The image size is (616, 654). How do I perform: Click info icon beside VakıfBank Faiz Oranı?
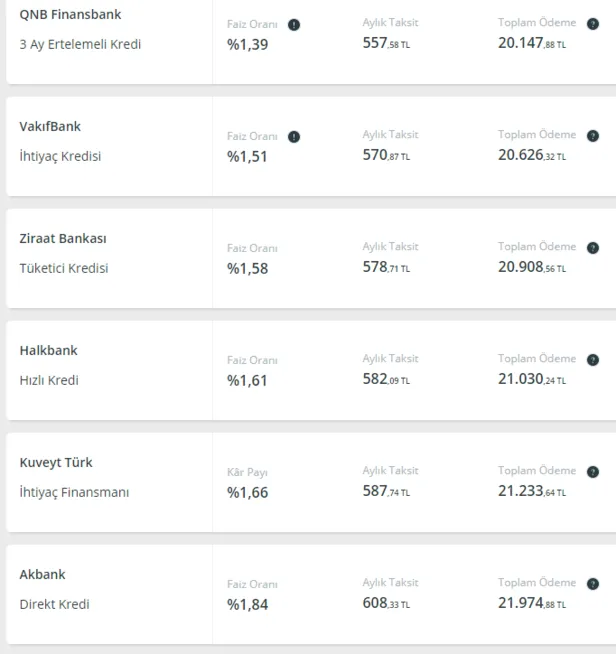point(294,137)
